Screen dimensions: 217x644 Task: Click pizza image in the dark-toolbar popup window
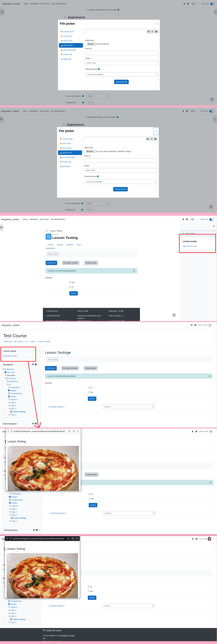click(x=42, y=576)
